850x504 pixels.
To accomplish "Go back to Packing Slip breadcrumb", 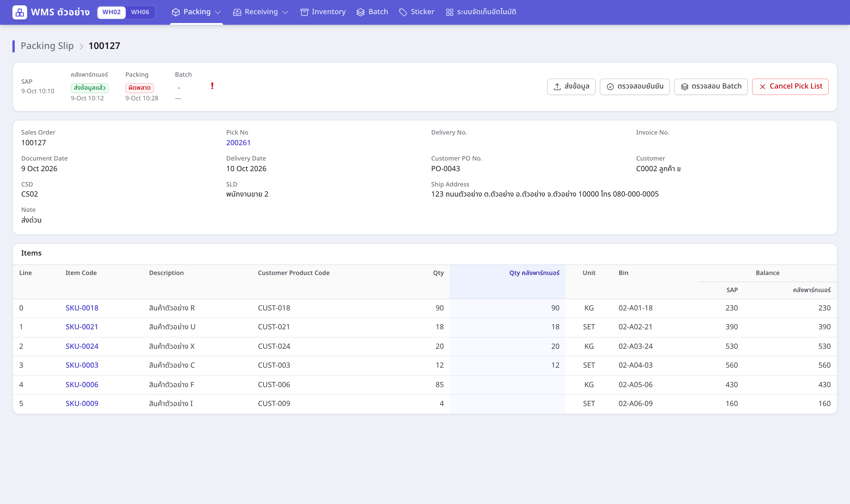I will tap(47, 46).
